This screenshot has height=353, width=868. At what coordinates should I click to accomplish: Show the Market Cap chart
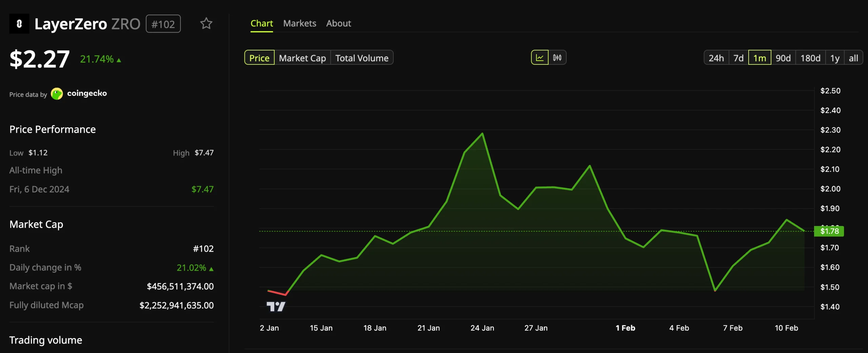(x=302, y=58)
